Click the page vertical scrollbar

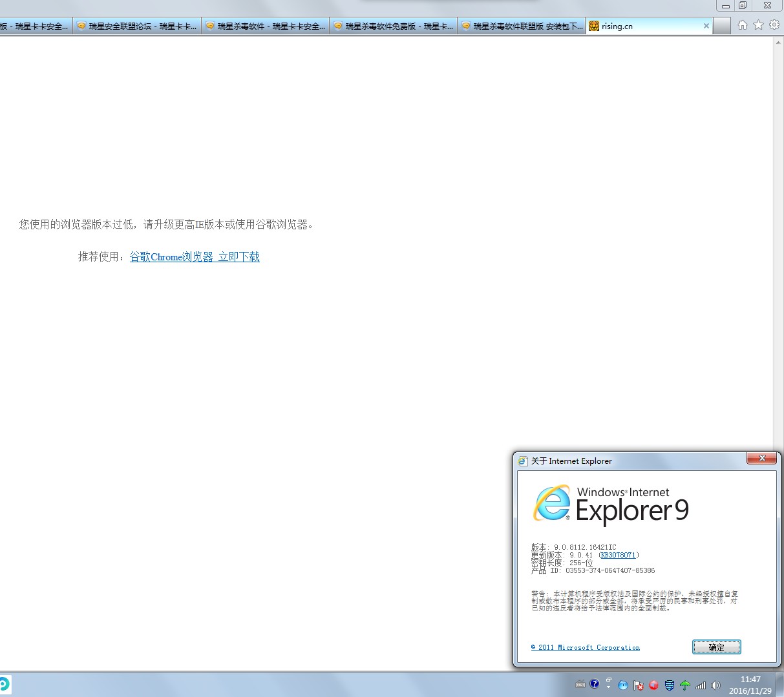pyautogui.click(x=779, y=354)
